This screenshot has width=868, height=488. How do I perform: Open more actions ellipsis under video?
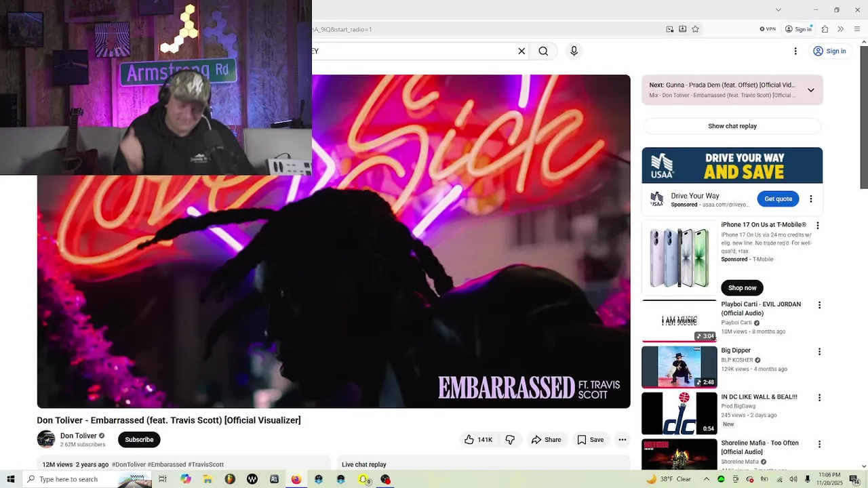[622, 440]
